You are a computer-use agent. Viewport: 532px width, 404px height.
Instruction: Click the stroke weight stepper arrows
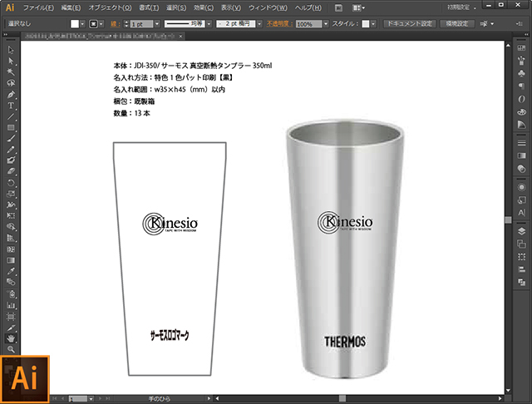(x=126, y=24)
